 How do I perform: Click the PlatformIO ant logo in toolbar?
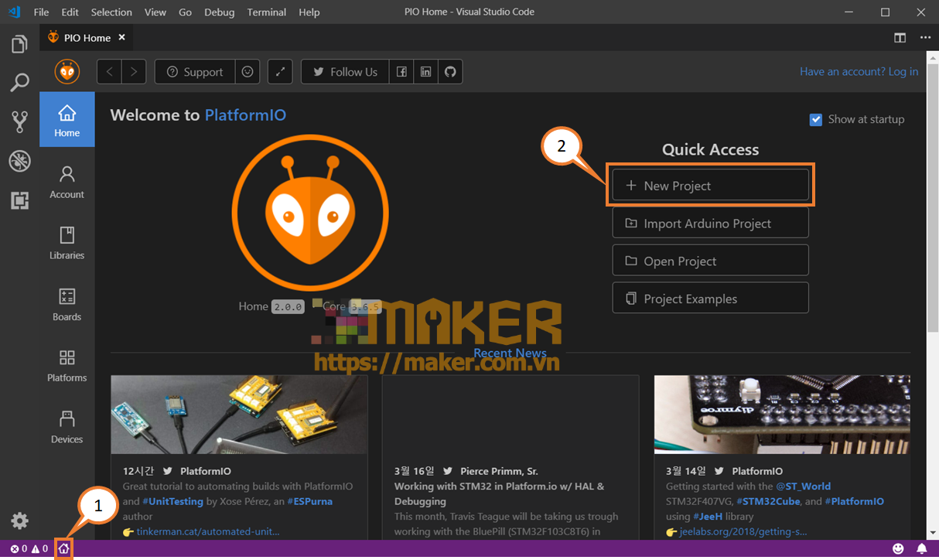pyautogui.click(x=67, y=72)
